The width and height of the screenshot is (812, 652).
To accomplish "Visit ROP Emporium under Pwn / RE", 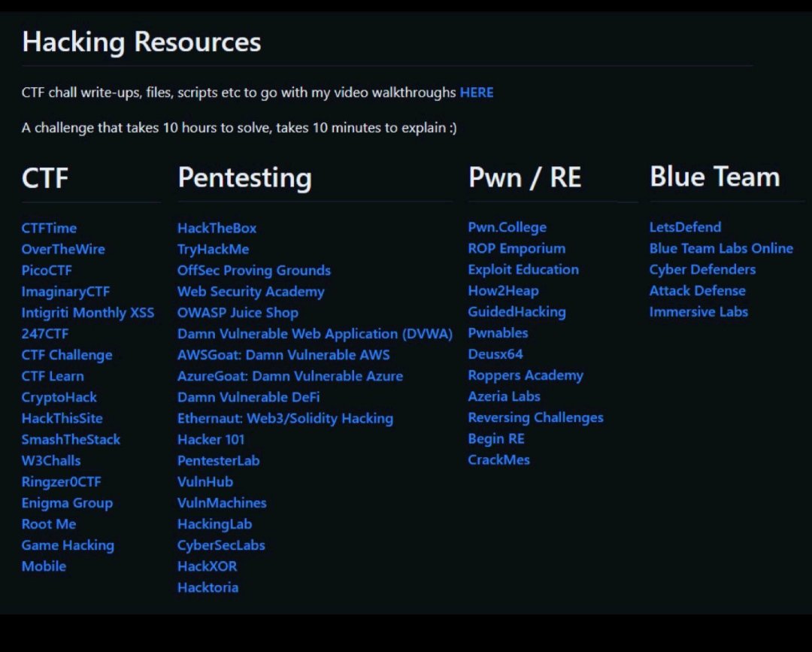I will click(517, 248).
